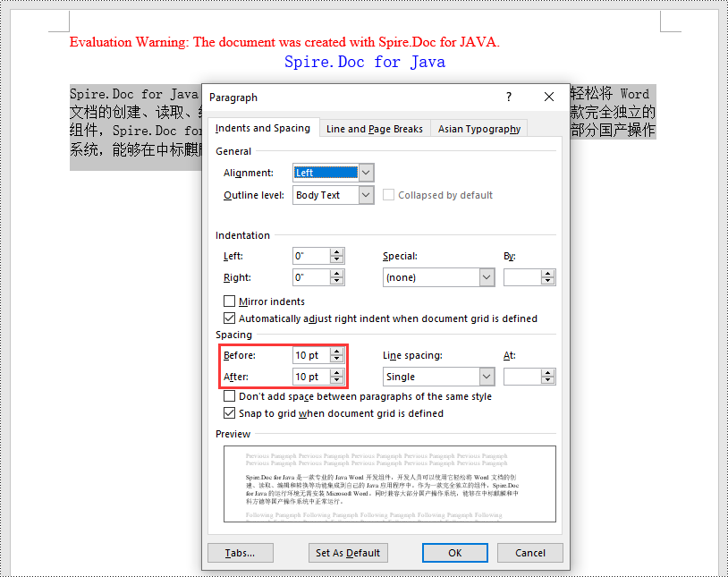The height and width of the screenshot is (577, 728).
Task: Switch to Line and Page Breaks tab
Action: pyautogui.click(x=375, y=129)
